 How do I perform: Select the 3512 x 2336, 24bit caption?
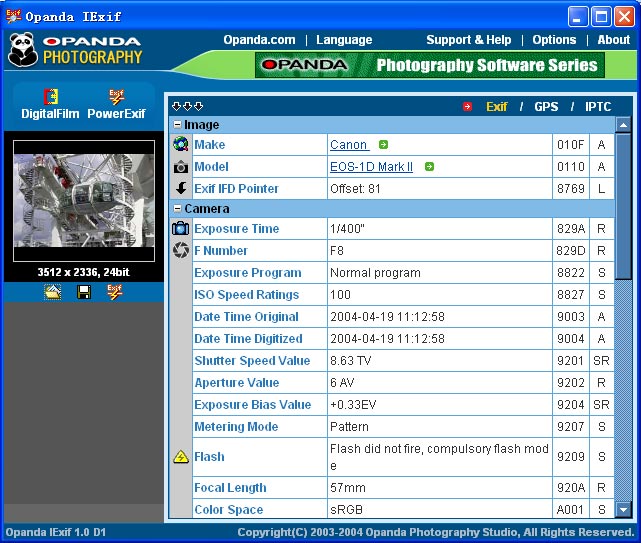(83, 272)
